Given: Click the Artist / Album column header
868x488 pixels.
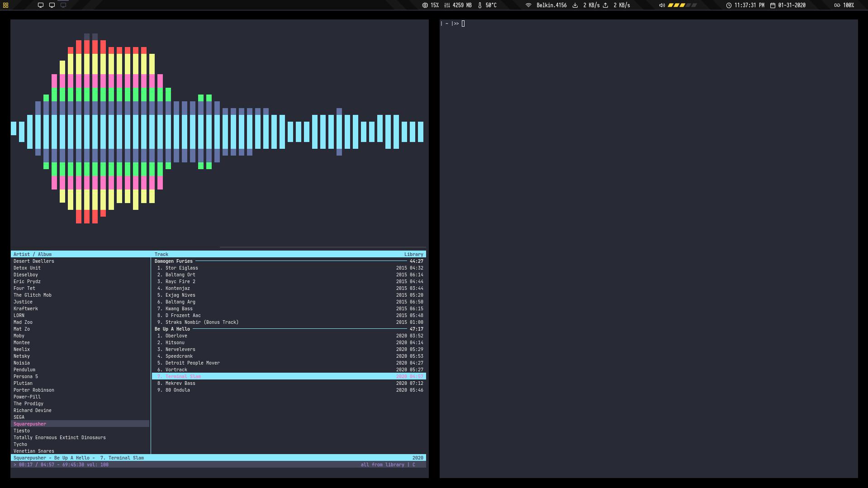Looking at the screenshot, I should coord(33,254).
